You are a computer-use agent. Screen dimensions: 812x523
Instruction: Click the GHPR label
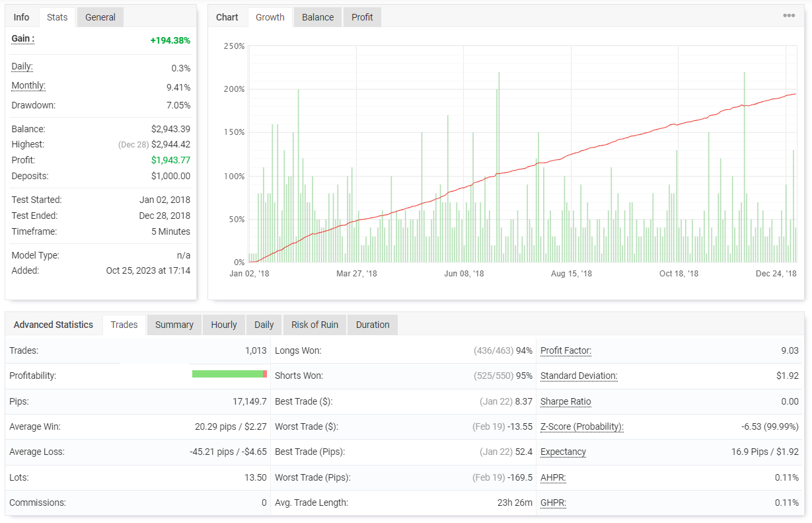point(553,503)
